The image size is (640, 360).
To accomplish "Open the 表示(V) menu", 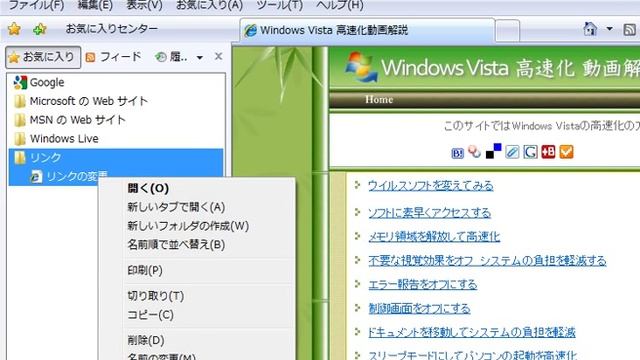I will coord(144,6).
